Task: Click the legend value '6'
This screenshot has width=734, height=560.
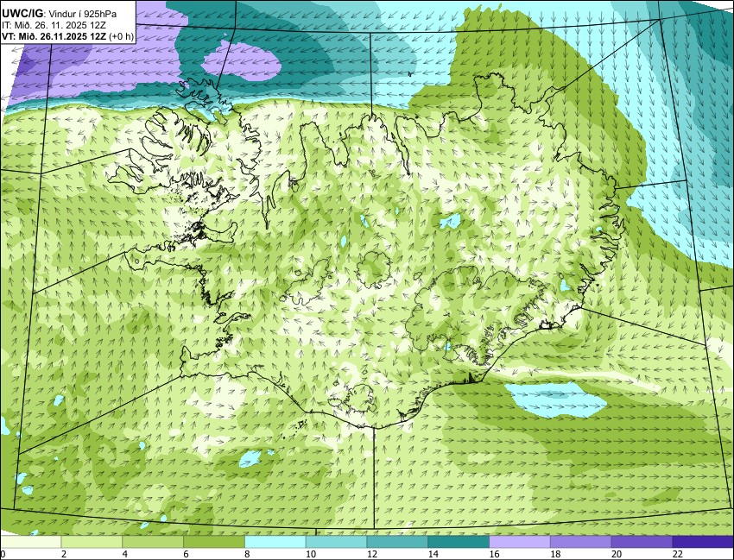Action: 186,554
